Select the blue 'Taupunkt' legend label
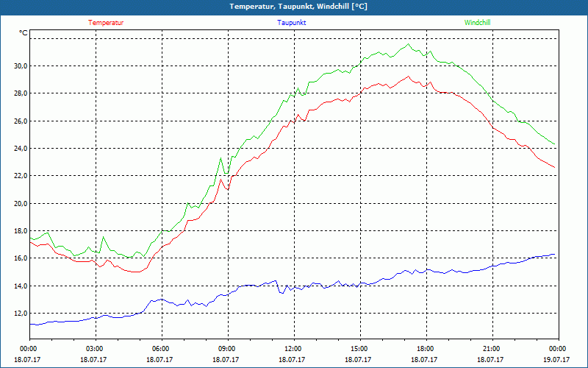This screenshot has height=368, width=588. [291, 23]
